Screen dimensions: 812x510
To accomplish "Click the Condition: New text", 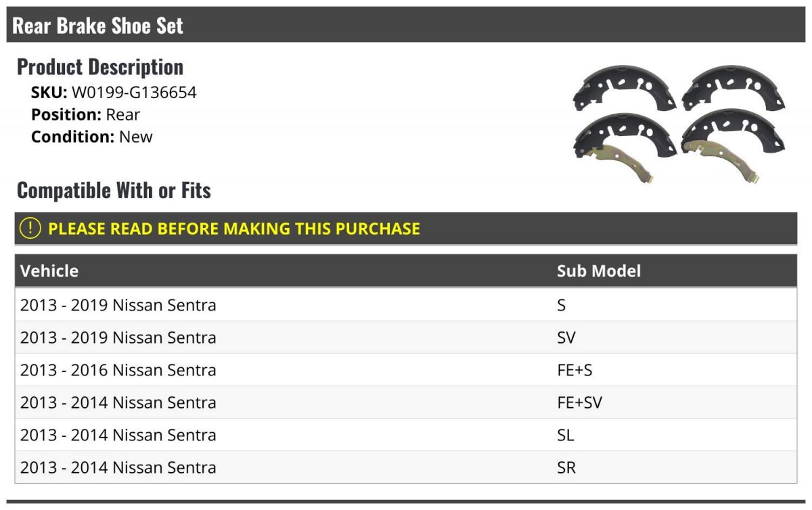I will 92,136.
